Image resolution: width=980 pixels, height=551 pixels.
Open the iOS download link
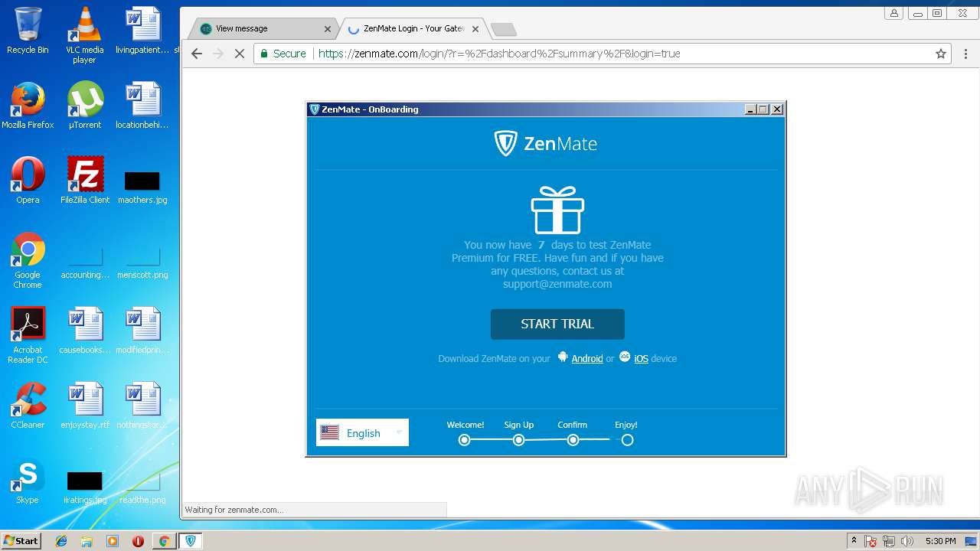(641, 358)
